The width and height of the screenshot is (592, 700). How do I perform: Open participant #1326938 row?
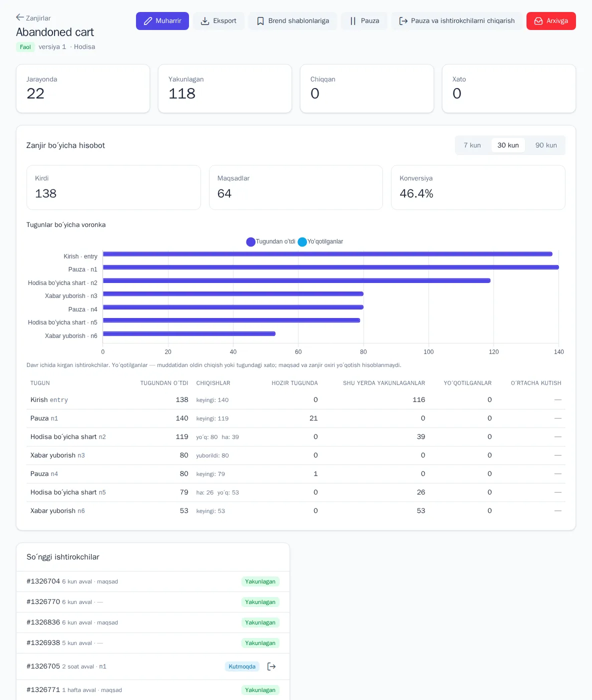click(x=153, y=643)
